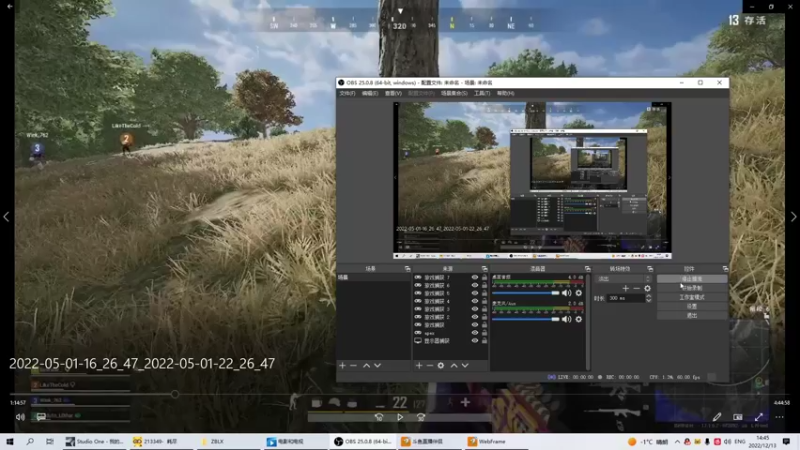Screen dimensions: 800x450
Task: Open Settings button in OBS Controls
Action: (x=692, y=307)
